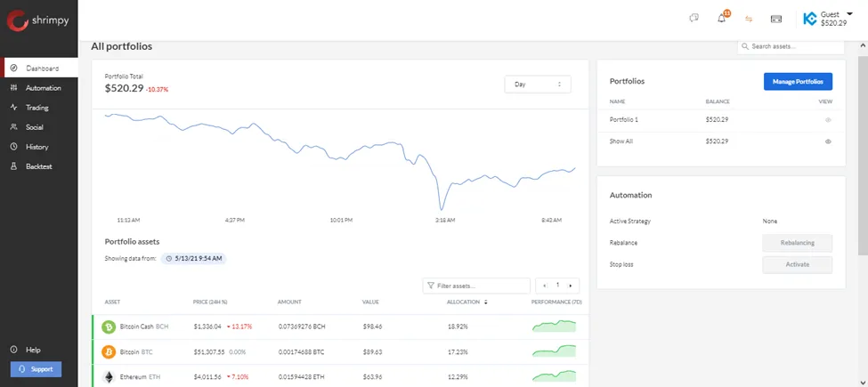Click the -10.37% portfolio change

158,90
